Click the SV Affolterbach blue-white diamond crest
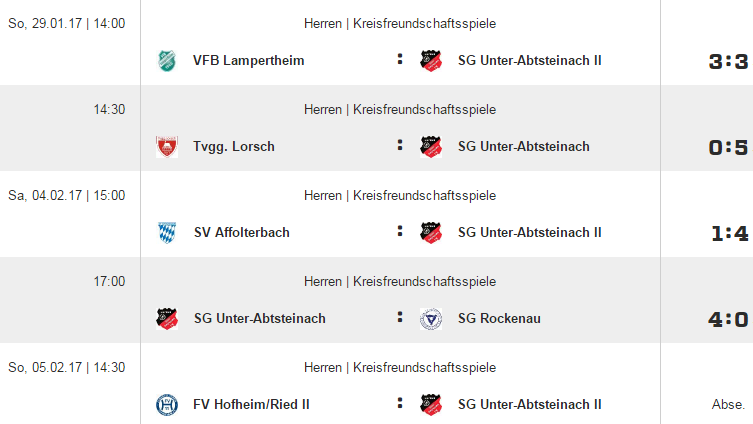Image resolution: width=753 pixels, height=424 pixels. (x=167, y=232)
